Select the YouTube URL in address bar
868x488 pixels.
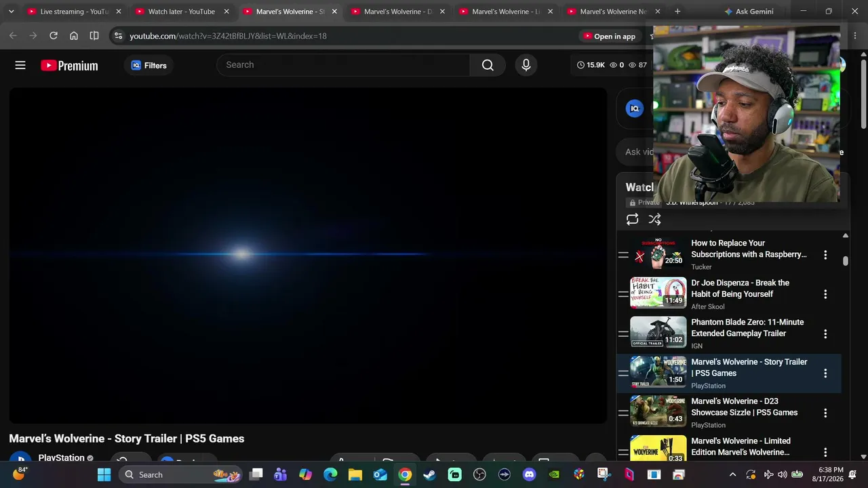[228, 36]
